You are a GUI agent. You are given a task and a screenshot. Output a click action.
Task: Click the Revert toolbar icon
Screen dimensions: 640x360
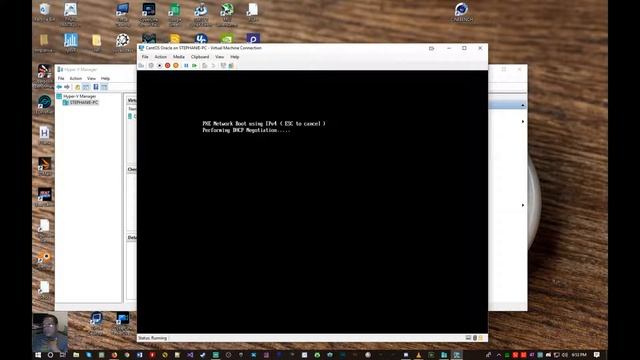(x=213, y=65)
